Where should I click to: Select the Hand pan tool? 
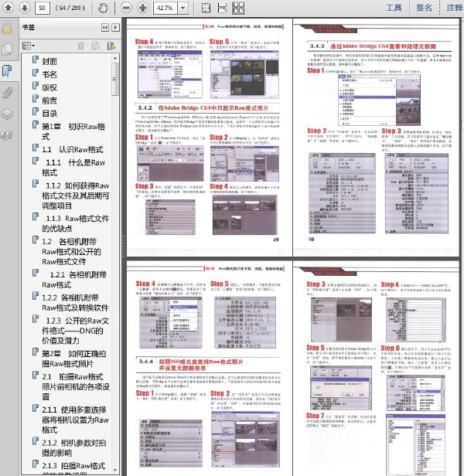coord(103,8)
